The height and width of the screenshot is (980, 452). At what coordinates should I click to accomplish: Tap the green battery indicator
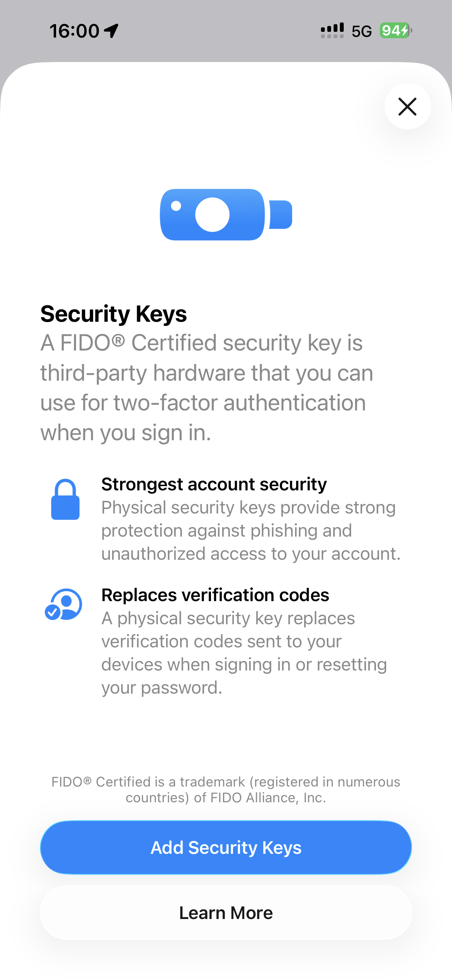click(x=395, y=30)
